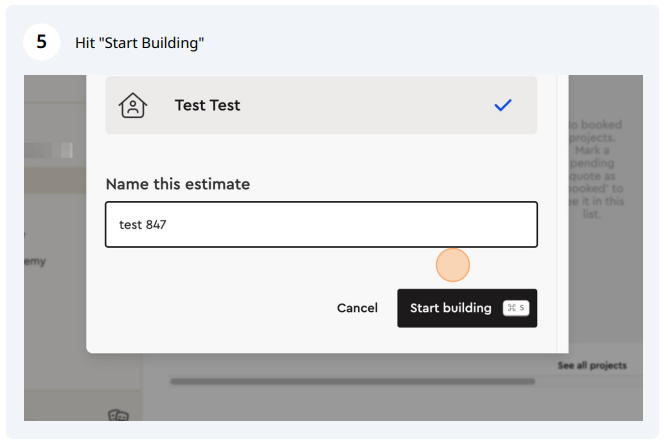This screenshot has width=669, height=444.
Task: Click the "Name this estimate" label
Action: coord(178,184)
